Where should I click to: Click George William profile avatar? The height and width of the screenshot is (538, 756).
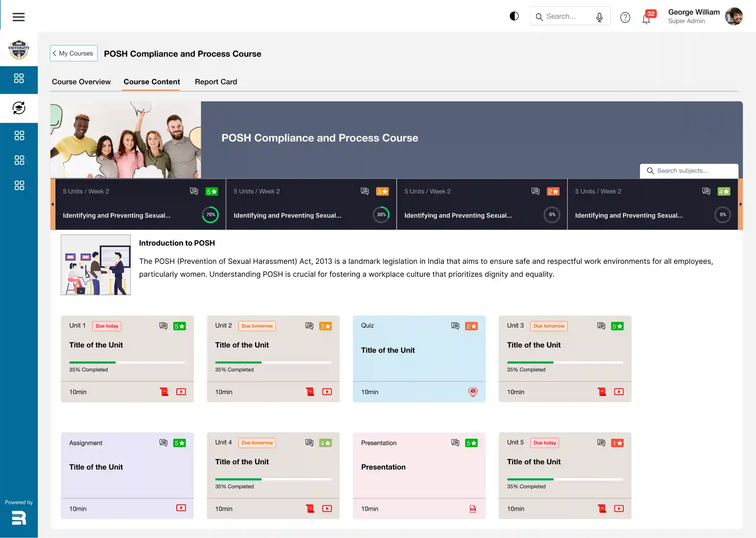click(734, 16)
